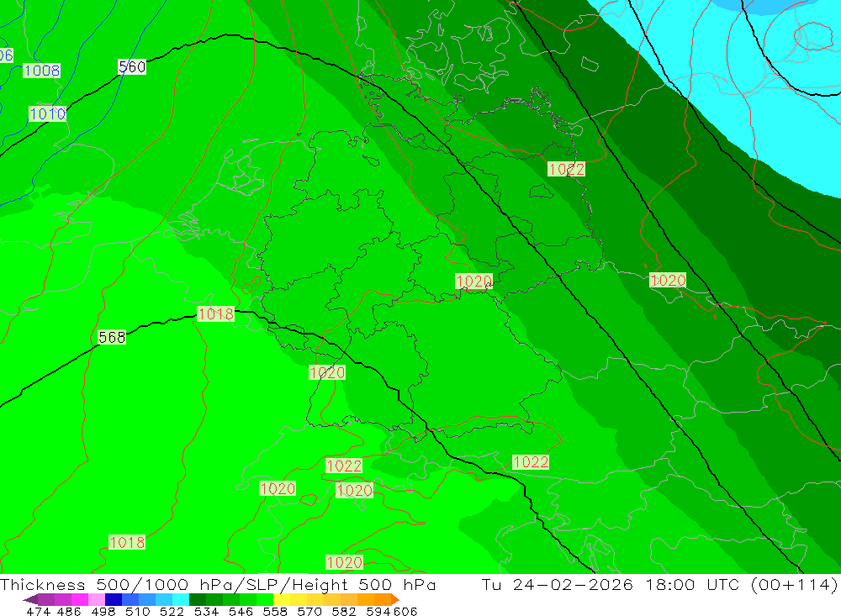
Task: Click the legend value 558
Action: pyautogui.click(x=275, y=611)
